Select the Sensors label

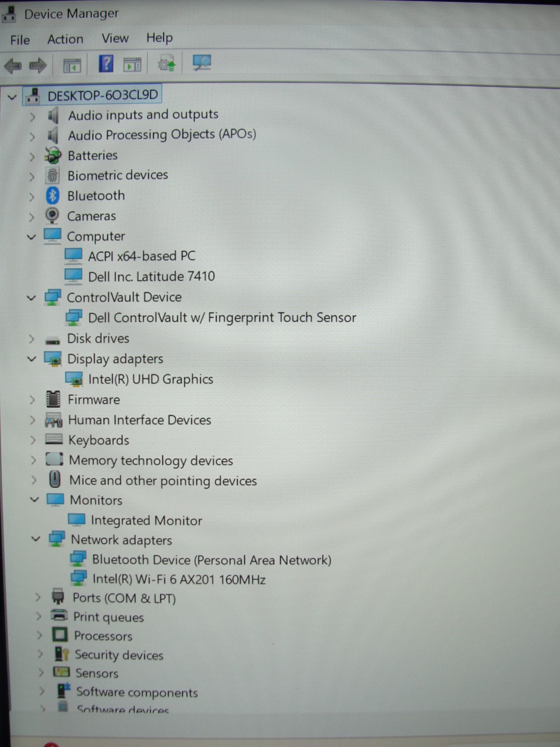(x=97, y=673)
